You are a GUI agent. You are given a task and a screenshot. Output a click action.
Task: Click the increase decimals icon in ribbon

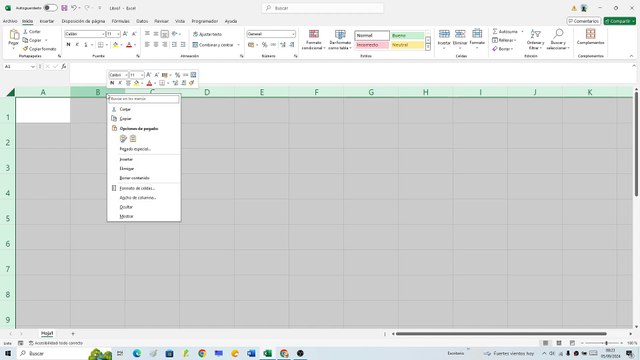[283, 44]
